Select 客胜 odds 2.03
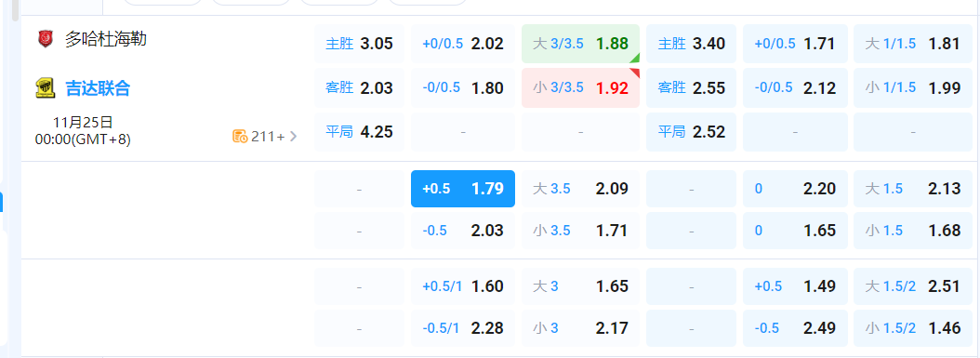The image size is (980, 358). [x=360, y=88]
